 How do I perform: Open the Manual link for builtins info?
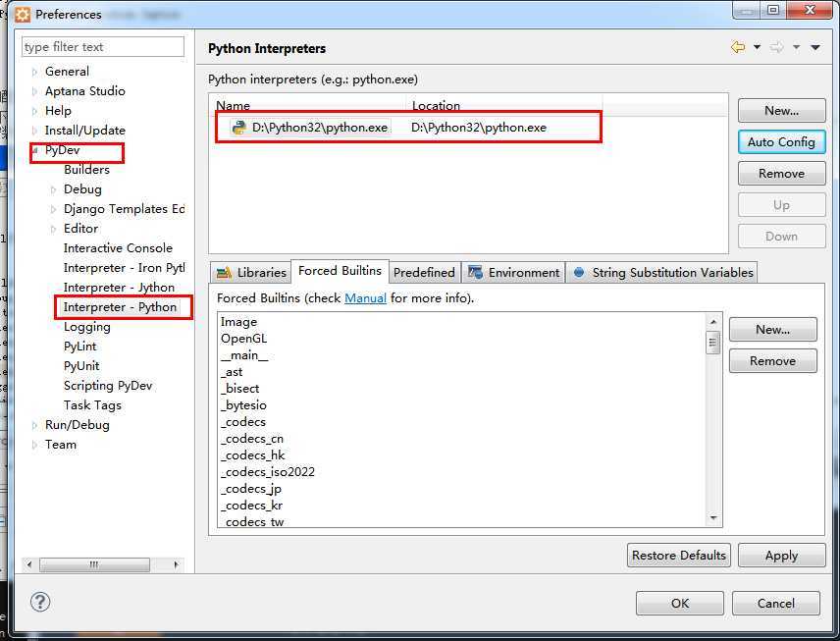(x=365, y=298)
